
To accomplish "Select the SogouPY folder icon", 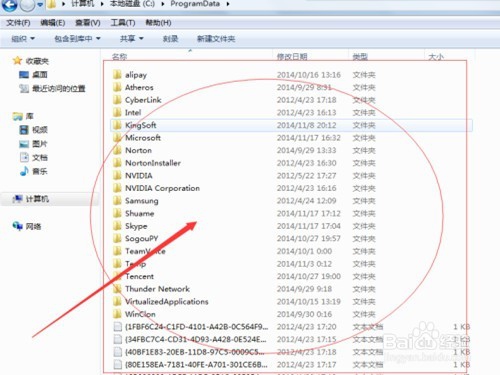I will pyautogui.click(x=117, y=238).
